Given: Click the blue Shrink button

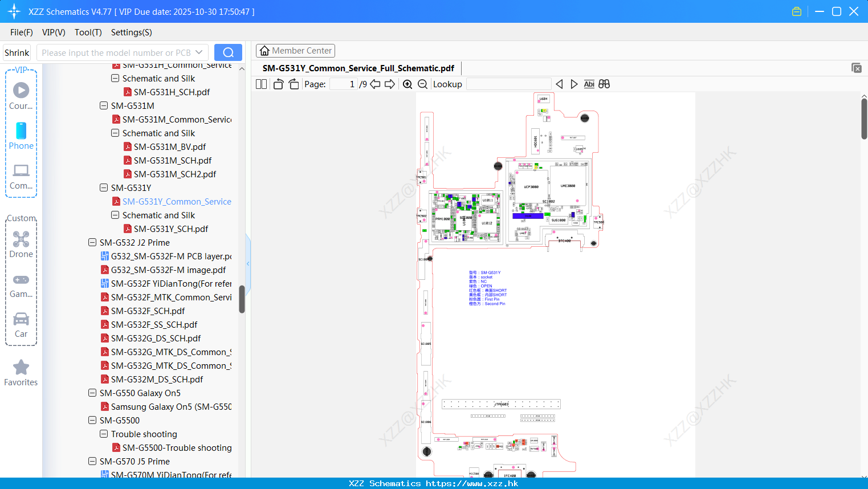Looking at the screenshot, I should [17, 52].
